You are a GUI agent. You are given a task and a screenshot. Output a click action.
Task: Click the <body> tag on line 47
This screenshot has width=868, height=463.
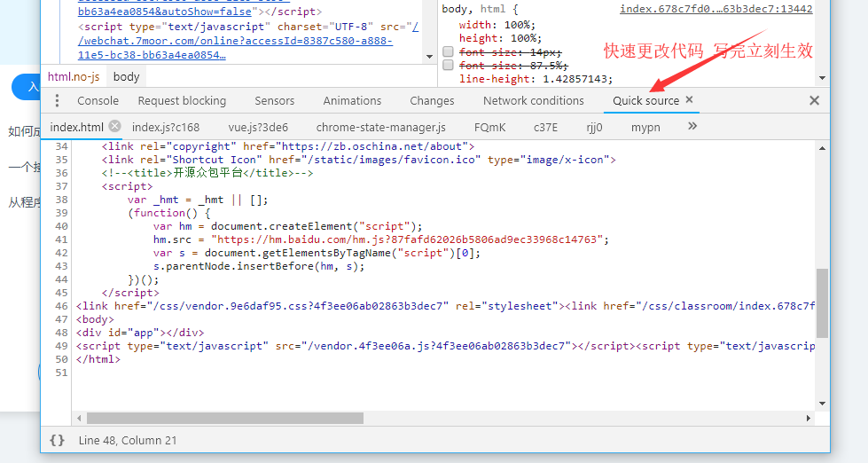coord(95,319)
